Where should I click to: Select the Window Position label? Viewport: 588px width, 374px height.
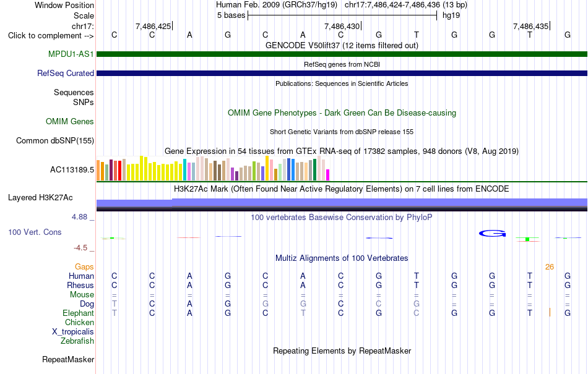[64, 5]
